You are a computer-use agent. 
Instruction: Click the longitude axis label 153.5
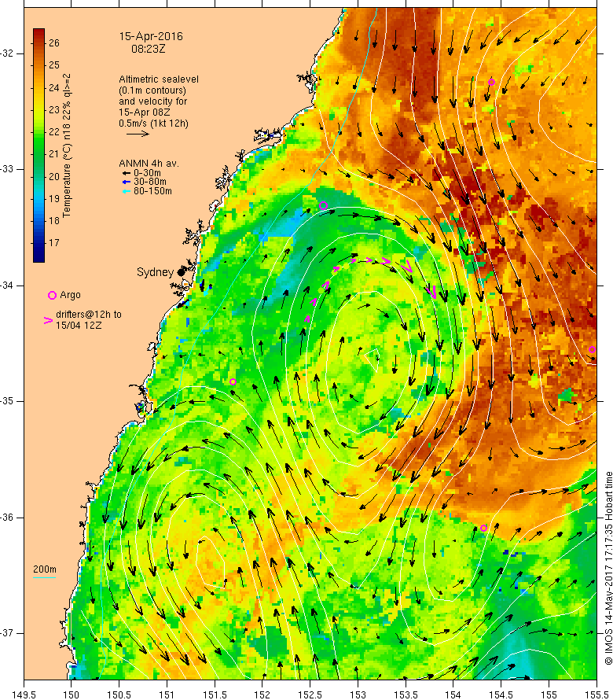406,694
